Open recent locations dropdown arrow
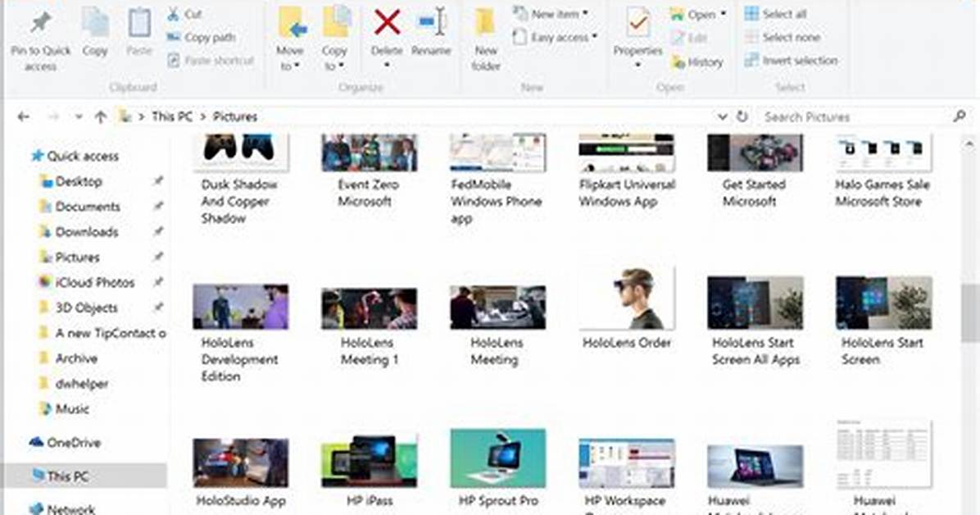Viewport: 980px width, 515px height. pos(78,117)
